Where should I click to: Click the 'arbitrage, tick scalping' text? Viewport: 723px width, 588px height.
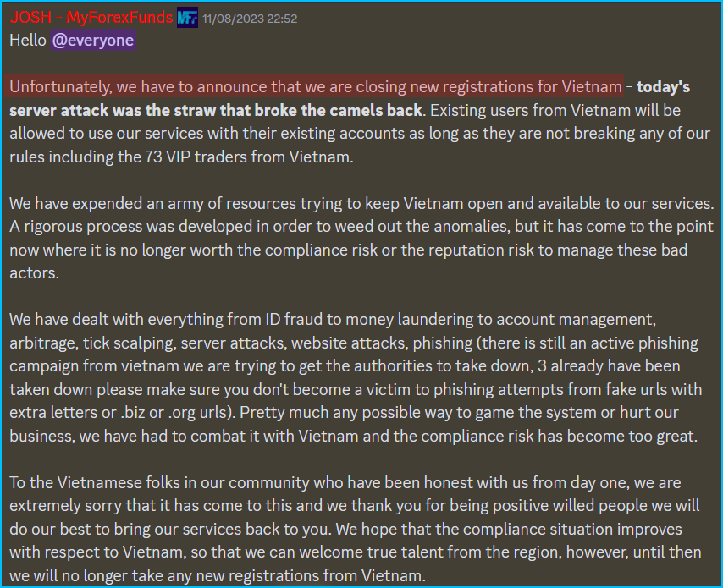point(92,343)
